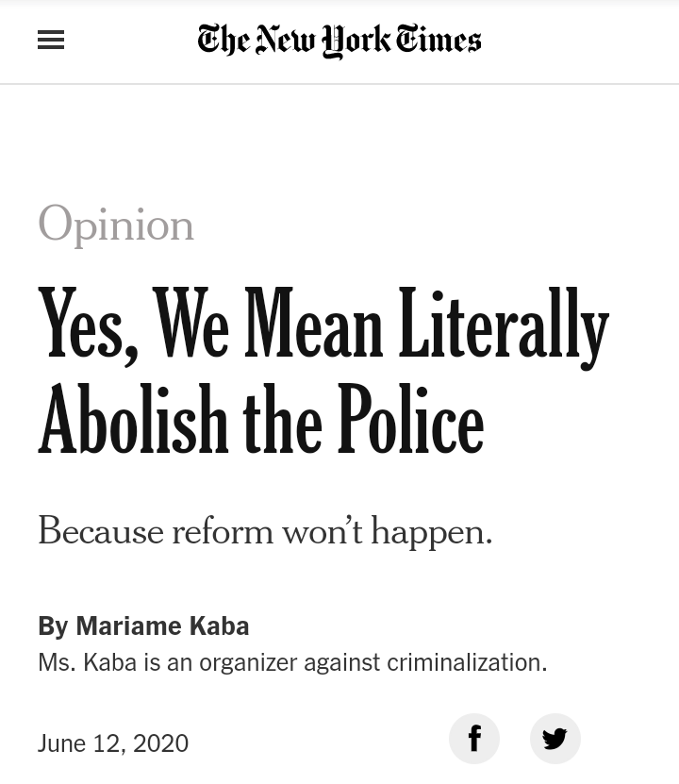Image resolution: width=679 pixels, height=784 pixels.
Task: Share the article on Facebook
Action: point(474,739)
